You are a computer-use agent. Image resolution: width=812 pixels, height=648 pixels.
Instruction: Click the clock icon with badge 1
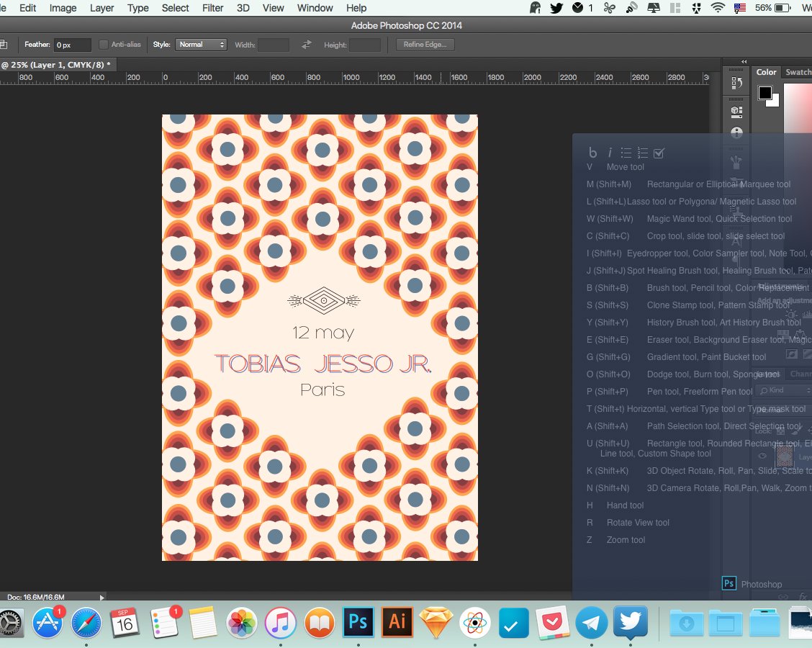(x=582, y=8)
